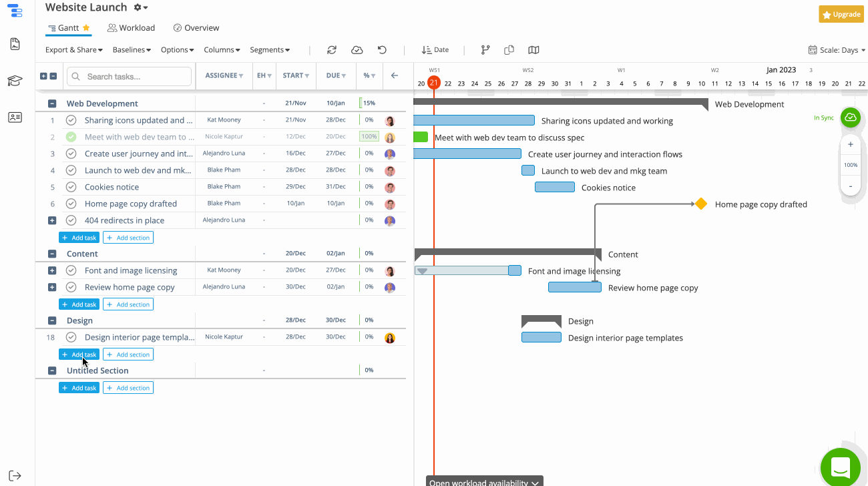Mark 'Cookies notice' task as complete

(71, 187)
